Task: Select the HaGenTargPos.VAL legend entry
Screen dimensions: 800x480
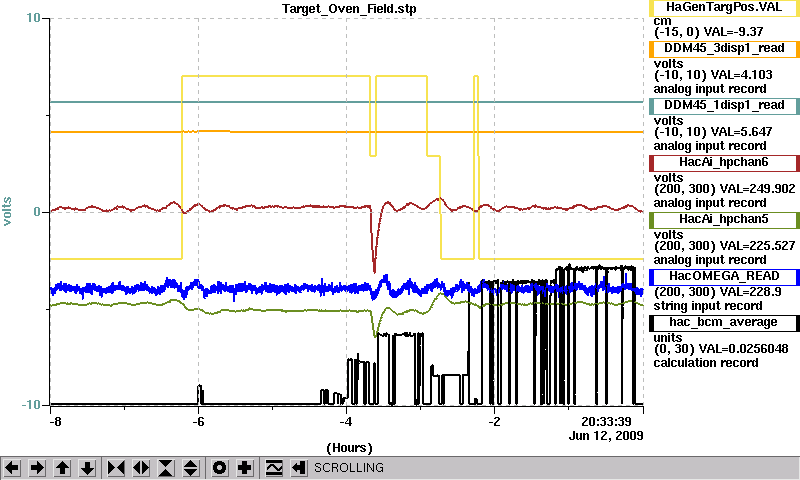Action: 724,8
